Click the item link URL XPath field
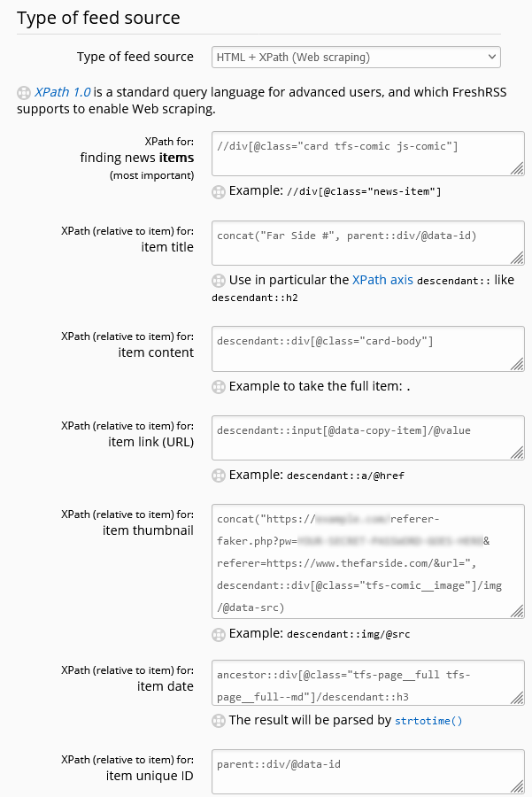The height and width of the screenshot is (797, 532). [366, 437]
